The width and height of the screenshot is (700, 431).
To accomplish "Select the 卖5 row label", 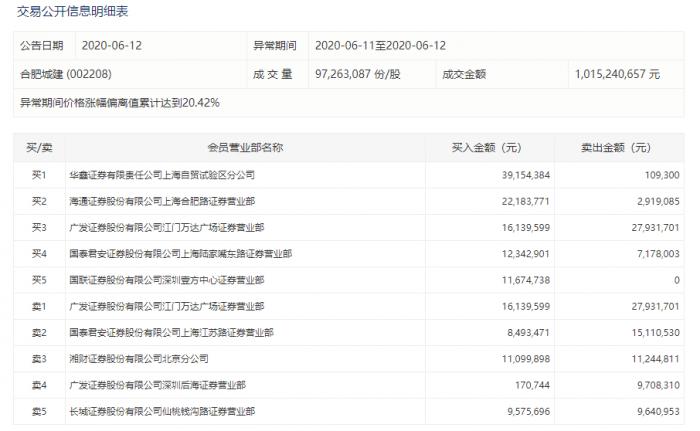I will 39,411.
